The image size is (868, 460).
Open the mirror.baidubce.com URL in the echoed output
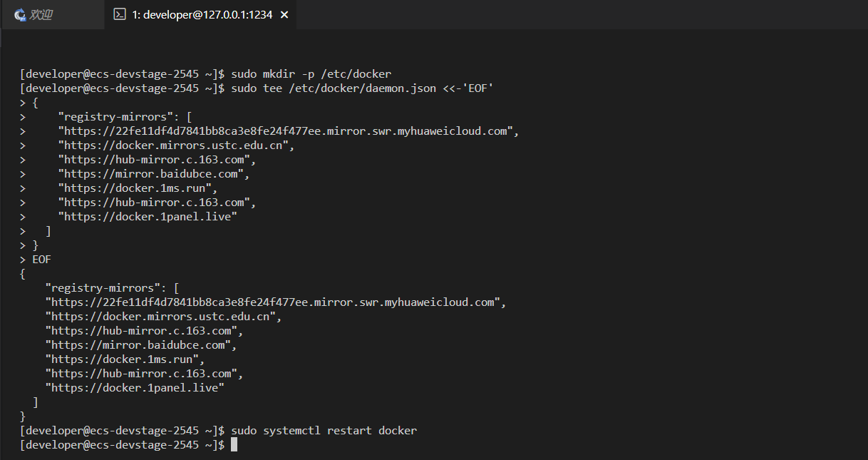point(138,345)
